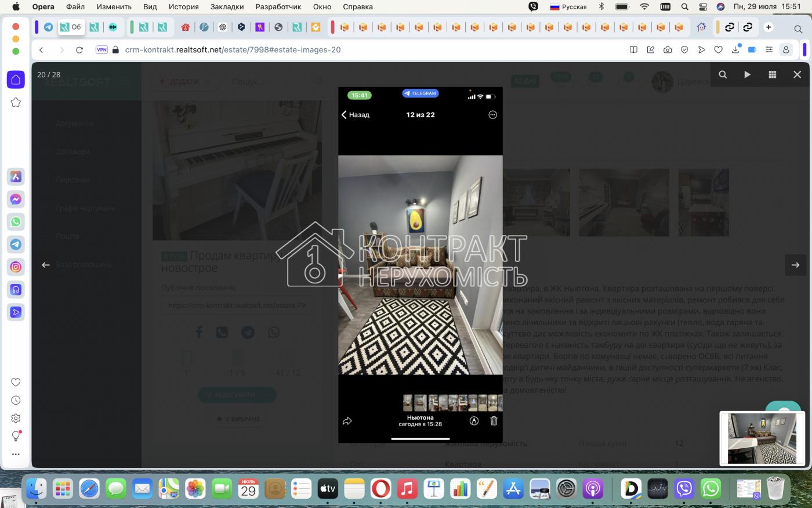
Task: Open WhatsApp in Opera sidebar
Action: coord(16,222)
